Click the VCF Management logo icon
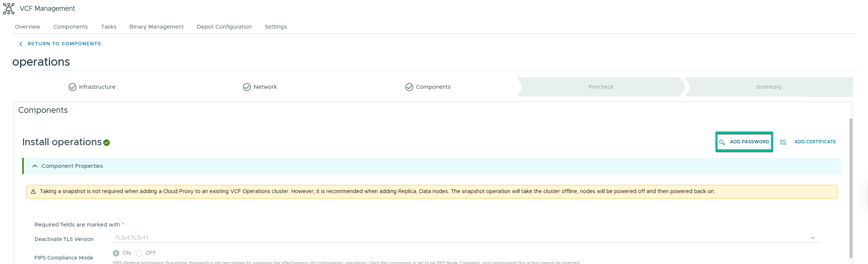The width and height of the screenshot is (868, 264). 8,9
